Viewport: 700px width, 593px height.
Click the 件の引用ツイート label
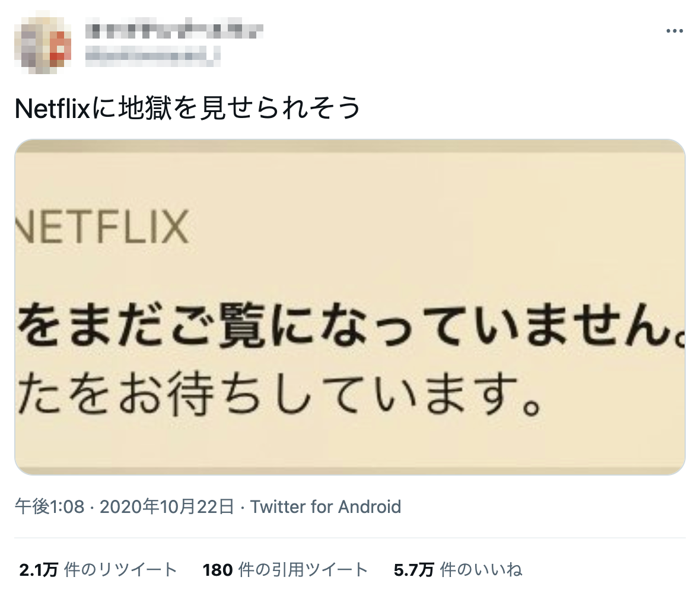click(303, 570)
